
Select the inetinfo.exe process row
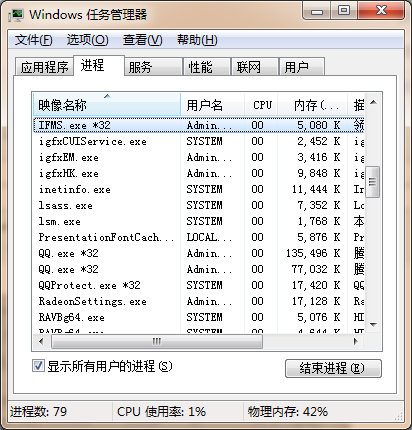coord(199,189)
